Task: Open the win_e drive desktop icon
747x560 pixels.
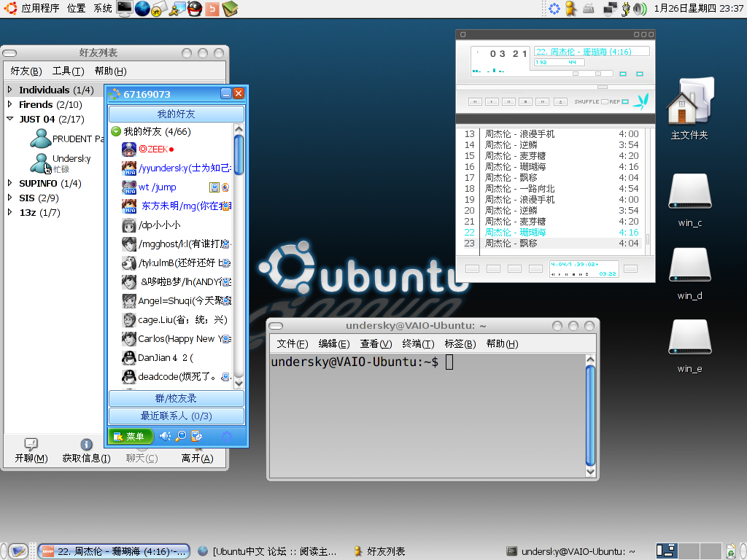Action: pyautogui.click(x=690, y=346)
